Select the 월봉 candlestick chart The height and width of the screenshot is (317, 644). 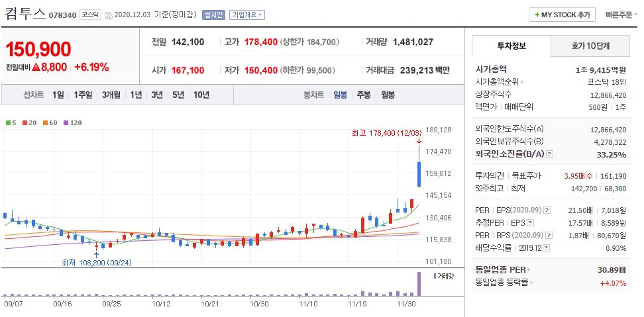(x=388, y=95)
